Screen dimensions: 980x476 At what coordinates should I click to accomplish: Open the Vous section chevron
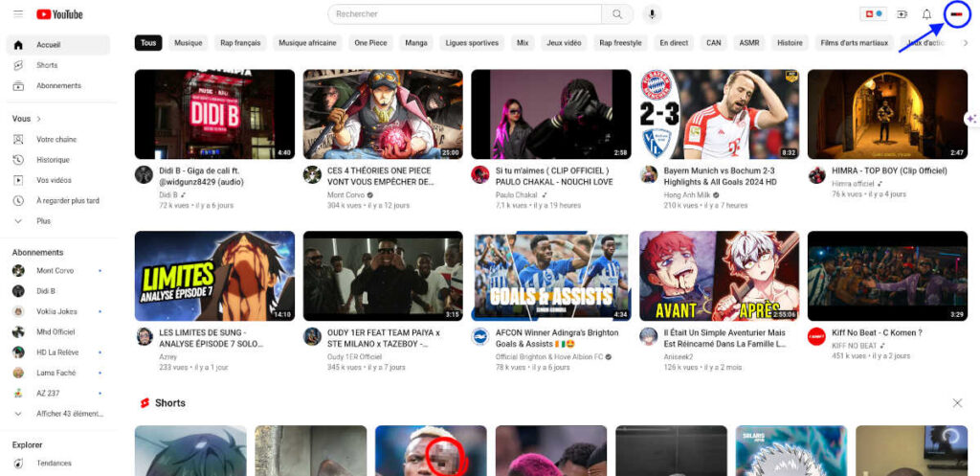coord(39,119)
